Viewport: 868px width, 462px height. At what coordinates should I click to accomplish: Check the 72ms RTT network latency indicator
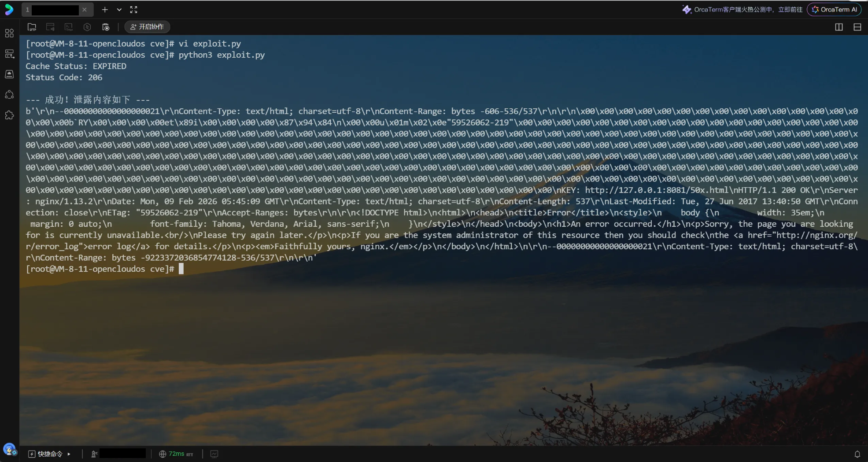coord(176,454)
